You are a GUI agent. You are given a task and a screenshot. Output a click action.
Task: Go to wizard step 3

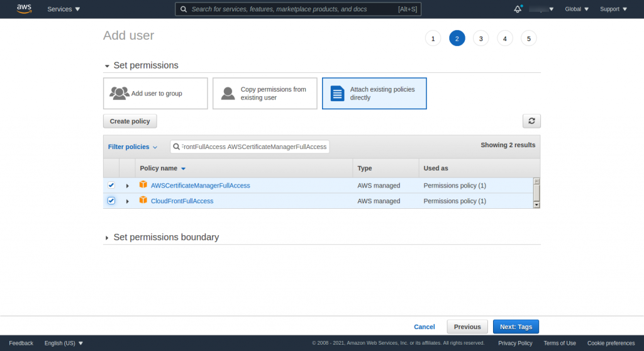coord(481,38)
